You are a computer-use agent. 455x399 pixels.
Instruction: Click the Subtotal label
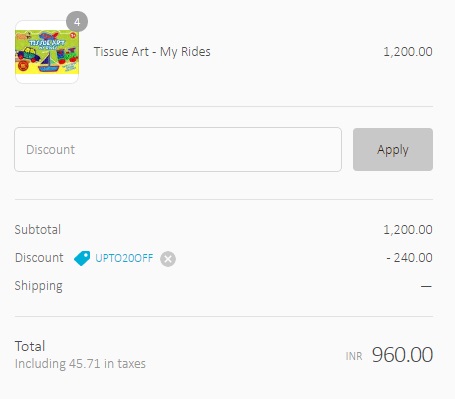(x=38, y=230)
